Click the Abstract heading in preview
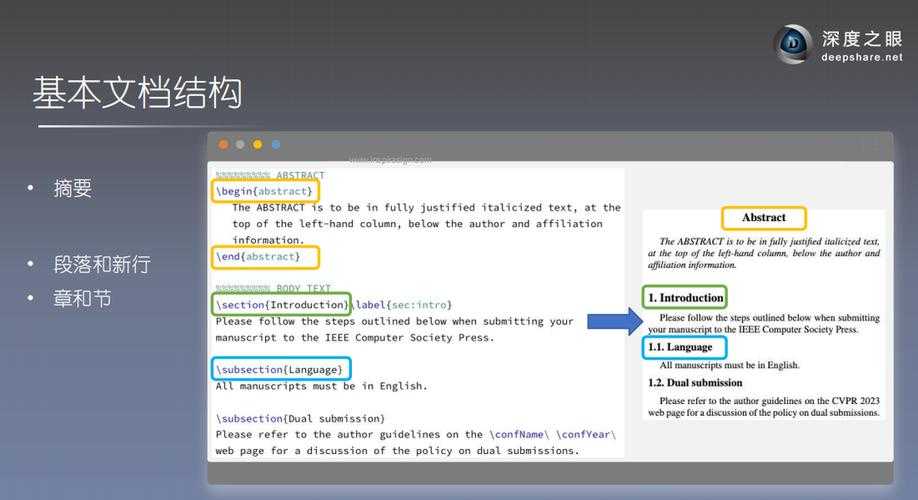Screen dimensions: 918x500 (764, 218)
